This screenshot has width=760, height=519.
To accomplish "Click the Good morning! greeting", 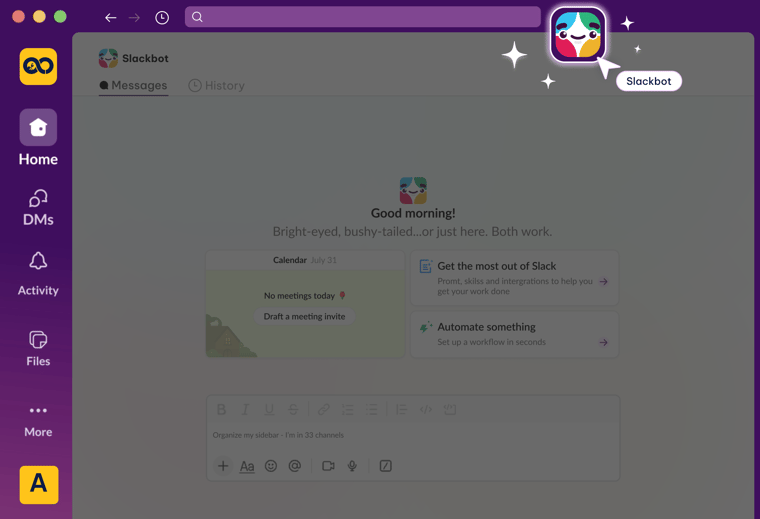I will (x=413, y=213).
